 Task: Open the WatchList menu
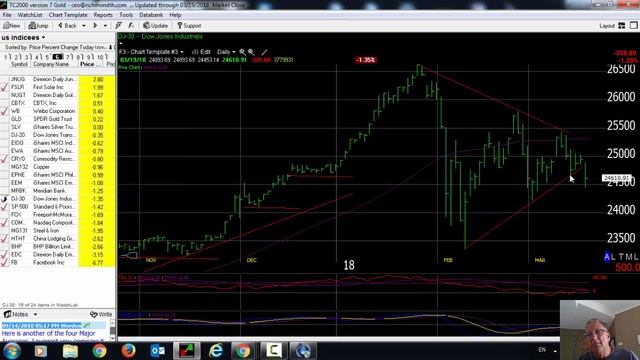(x=30, y=15)
